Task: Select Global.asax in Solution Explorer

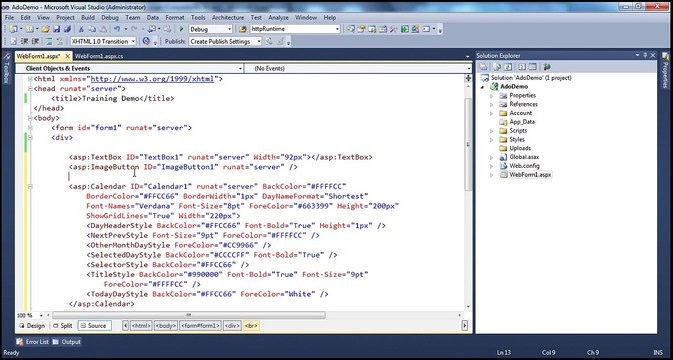Action: [524, 157]
